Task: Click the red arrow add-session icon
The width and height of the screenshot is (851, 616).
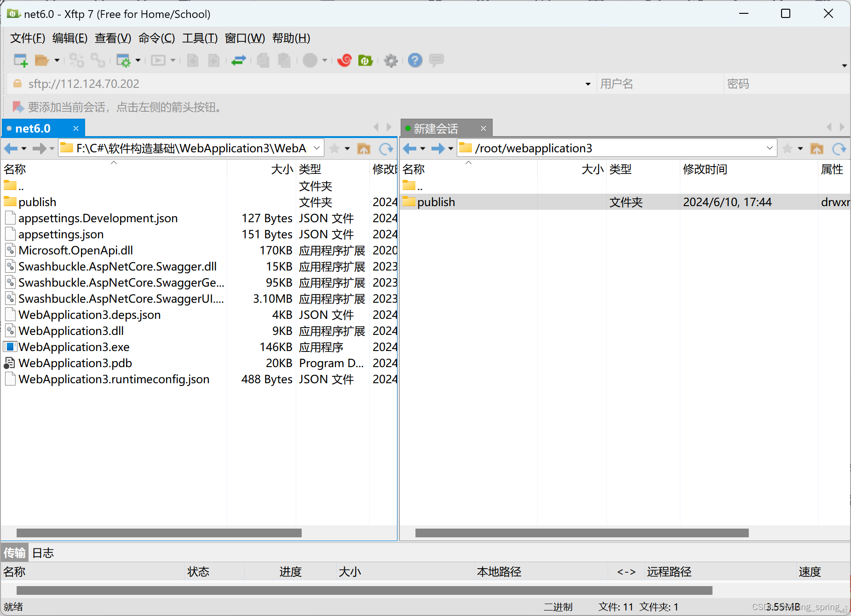Action: (x=18, y=107)
